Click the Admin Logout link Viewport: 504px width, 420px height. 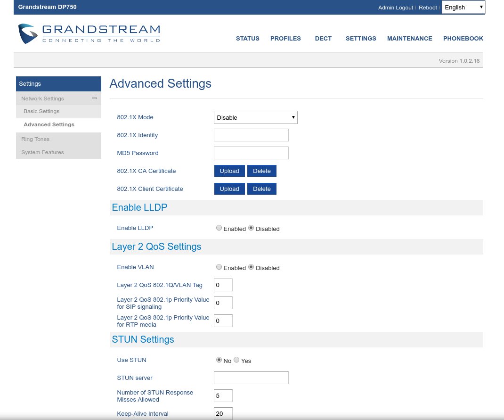(x=395, y=8)
